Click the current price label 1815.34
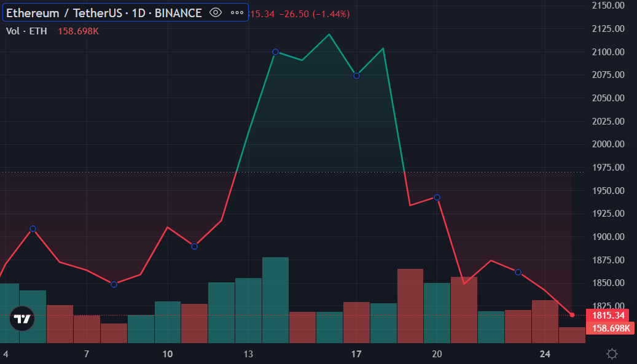637x364 pixels. pyautogui.click(x=608, y=316)
